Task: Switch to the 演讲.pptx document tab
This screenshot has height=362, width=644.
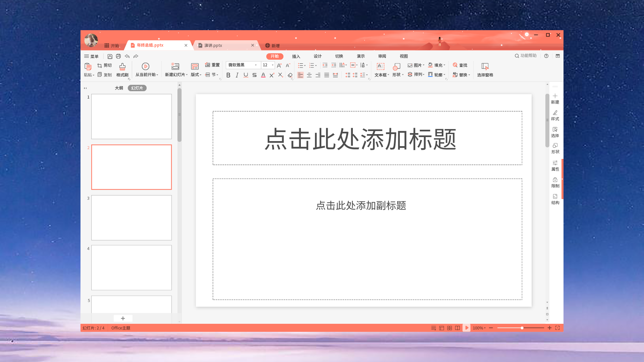Action: (213, 45)
